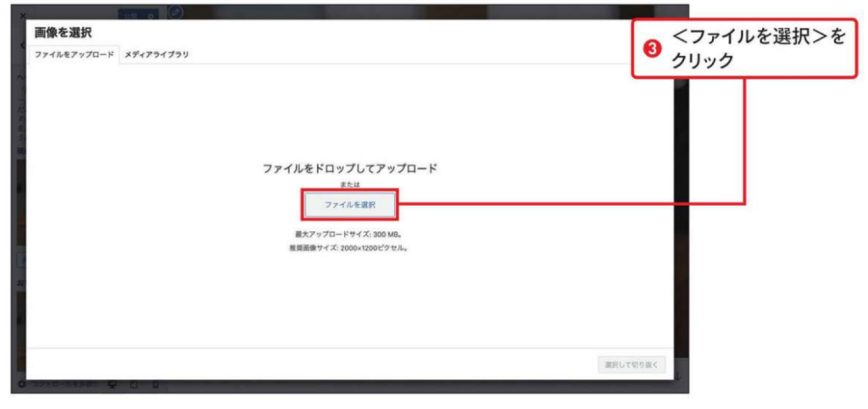
Task: Select the tablet preview device icon
Action: [133, 384]
